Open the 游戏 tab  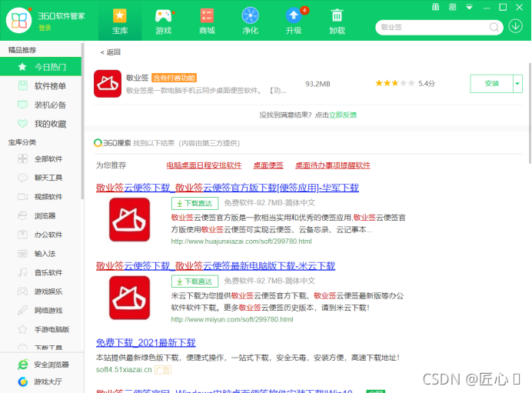point(163,21)
